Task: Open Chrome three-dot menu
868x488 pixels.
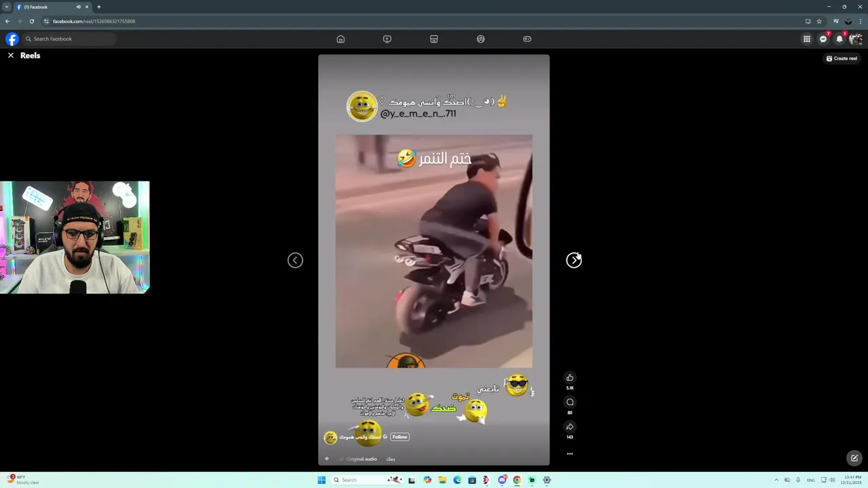Action: [861, 21]
